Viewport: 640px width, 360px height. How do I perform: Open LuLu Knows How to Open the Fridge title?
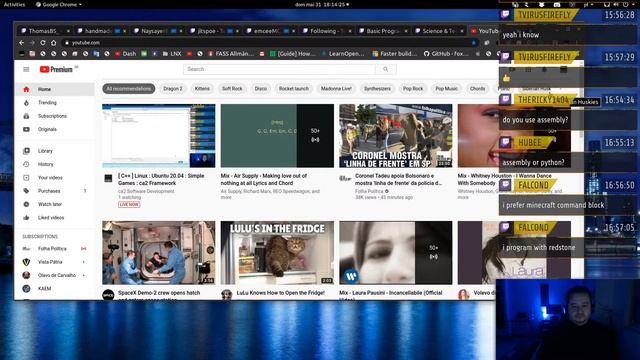click(x=280, y=293)
